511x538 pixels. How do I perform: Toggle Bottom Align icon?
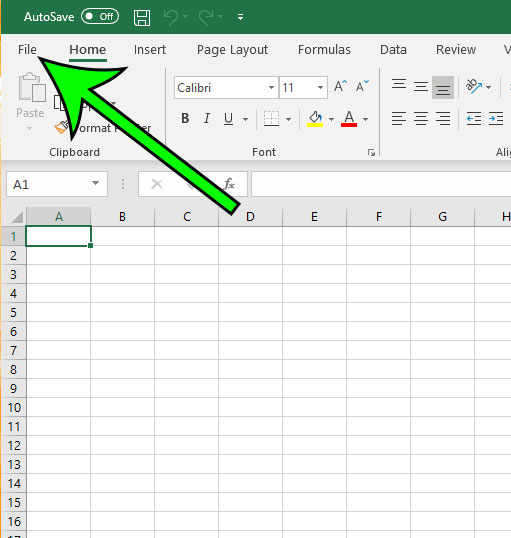click(443, 87)
